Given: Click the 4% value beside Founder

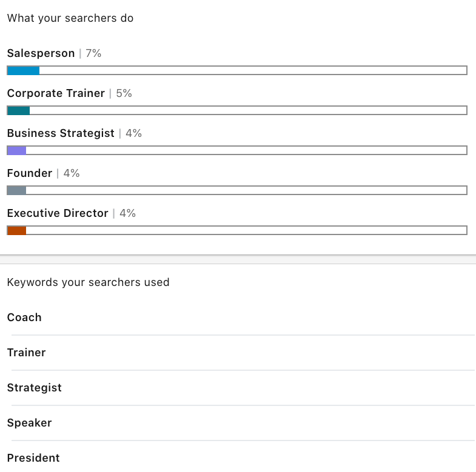Looking at the screenshot, I should 72,173.
